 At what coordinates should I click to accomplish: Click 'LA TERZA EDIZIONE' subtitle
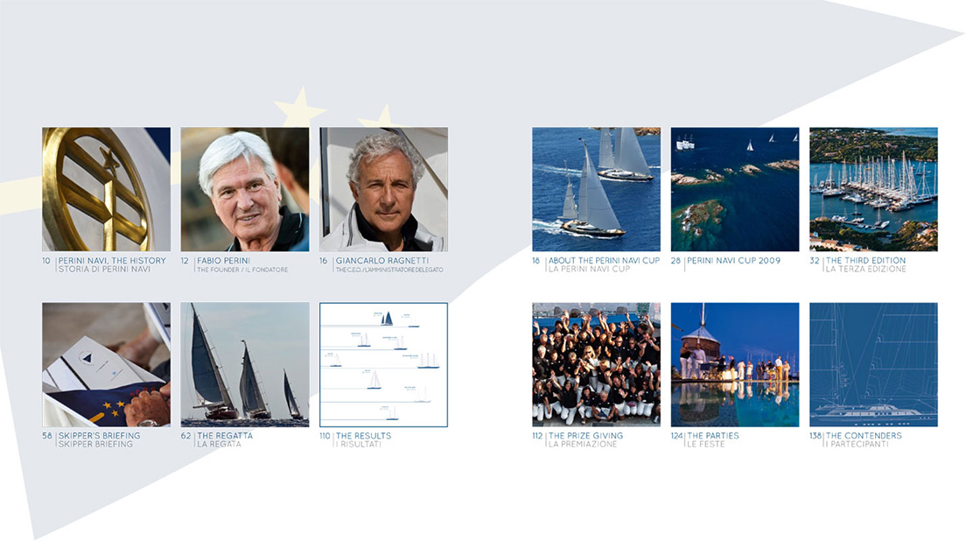tap(866, 269)
